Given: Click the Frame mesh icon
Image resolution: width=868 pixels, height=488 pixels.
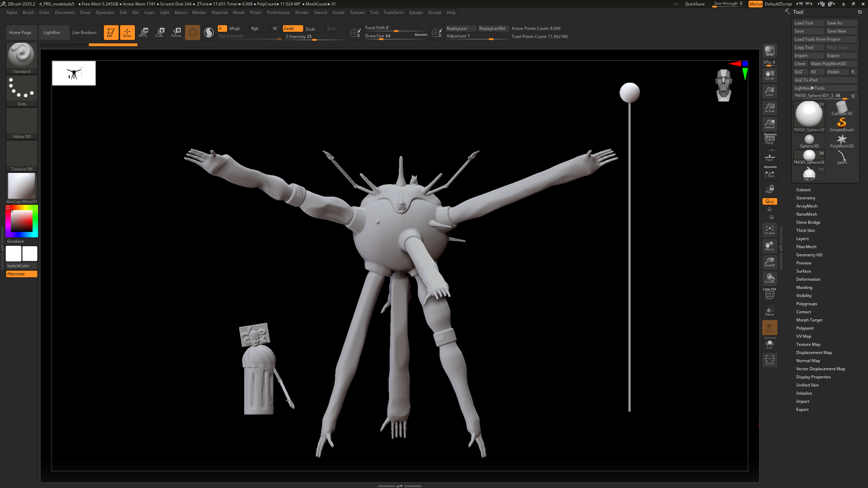Looking at the screenshot, I should coord(769,230).
